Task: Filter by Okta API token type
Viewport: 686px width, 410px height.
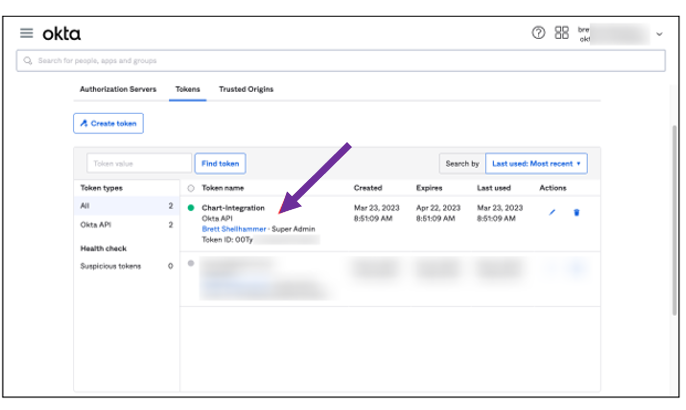Action: pos(126,225)
